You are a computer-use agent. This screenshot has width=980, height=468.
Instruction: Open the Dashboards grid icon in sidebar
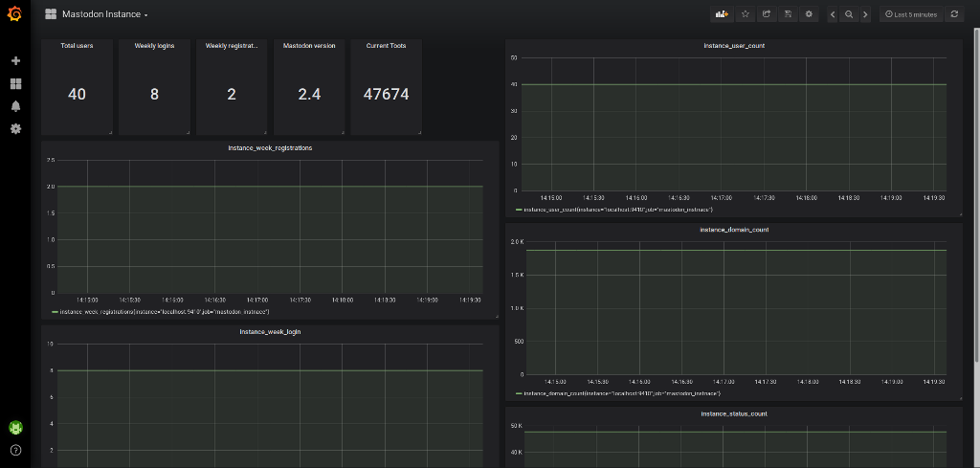click(x=15, y=83)
